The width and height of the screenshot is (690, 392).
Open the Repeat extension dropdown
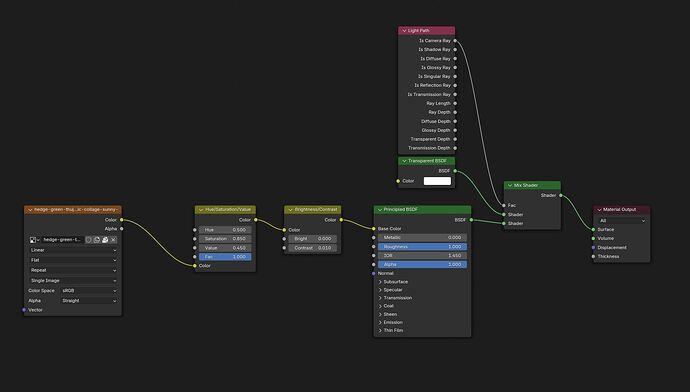coord(73,270)
